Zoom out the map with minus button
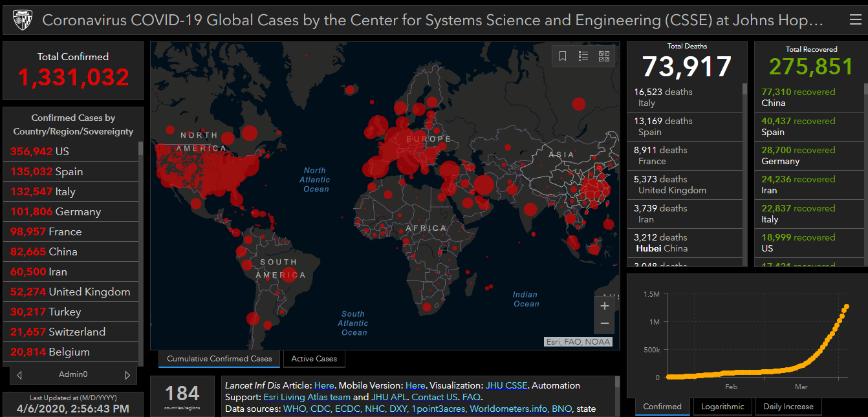The height and width of the screenshot is (417, 868). (x=605, y=323)
